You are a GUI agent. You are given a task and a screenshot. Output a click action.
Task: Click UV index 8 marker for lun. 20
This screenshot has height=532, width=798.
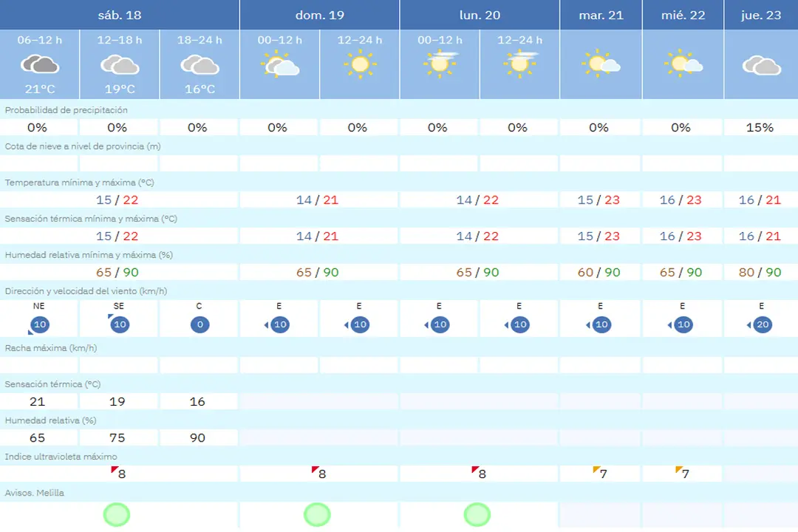pyautogui.click(x=479, y=473)
